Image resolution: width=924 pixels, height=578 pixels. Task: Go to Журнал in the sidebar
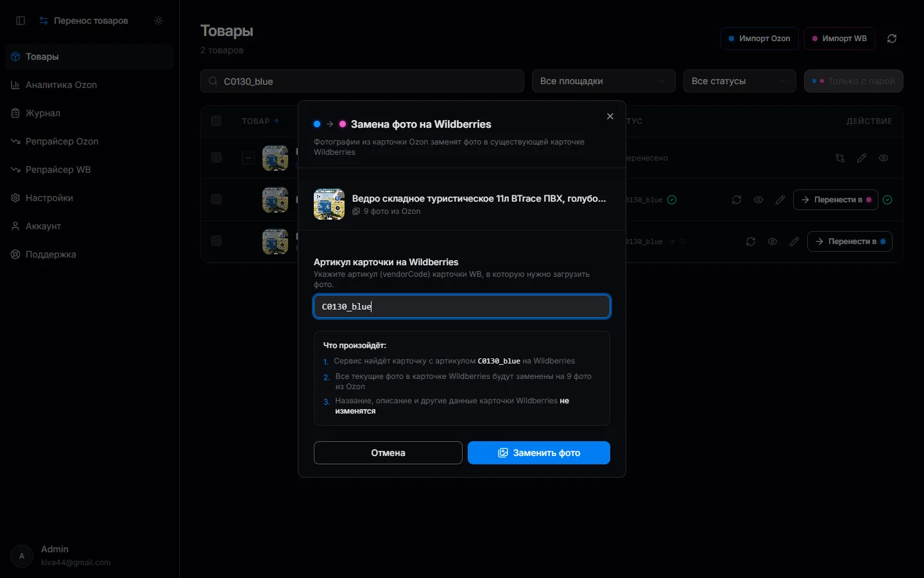point(89,113)
